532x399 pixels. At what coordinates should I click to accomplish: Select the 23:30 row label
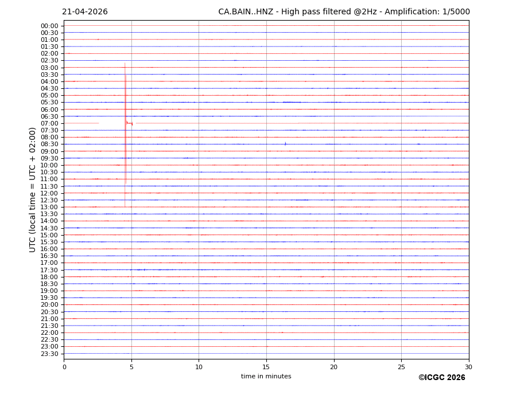(x=49, y=354)
